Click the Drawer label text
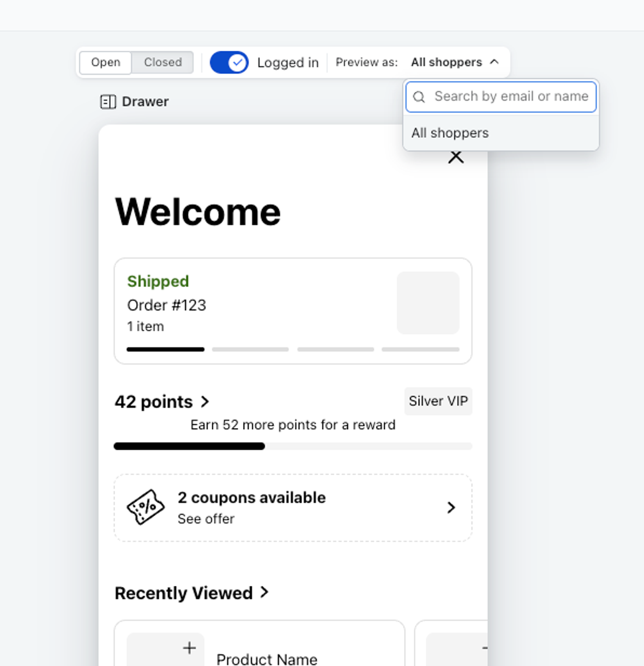The image size is (644, 666). (145, 101)
